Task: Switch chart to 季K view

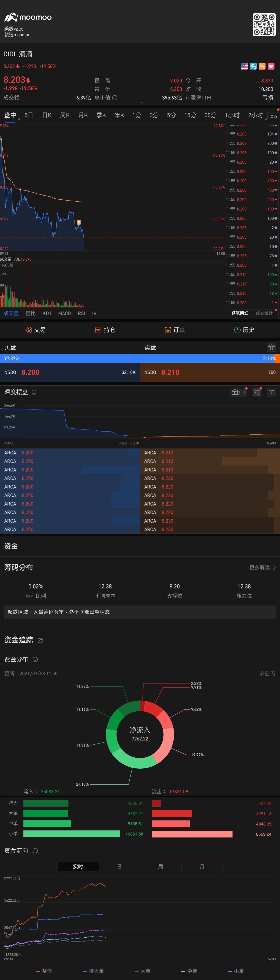Action: coord(101,115)
